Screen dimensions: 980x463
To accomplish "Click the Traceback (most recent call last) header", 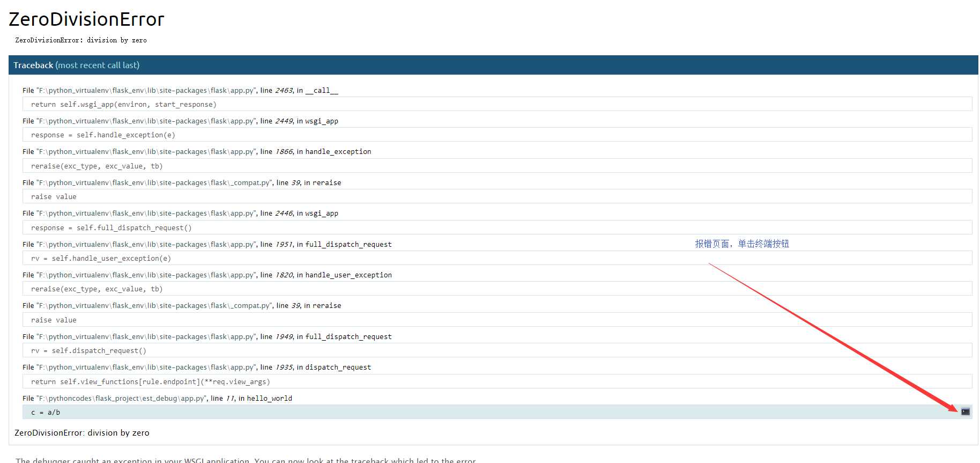I will click(493, 65).
